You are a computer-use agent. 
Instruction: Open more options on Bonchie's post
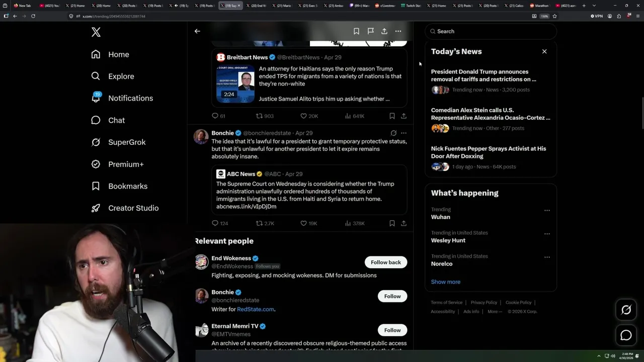(x=404, y=133)
